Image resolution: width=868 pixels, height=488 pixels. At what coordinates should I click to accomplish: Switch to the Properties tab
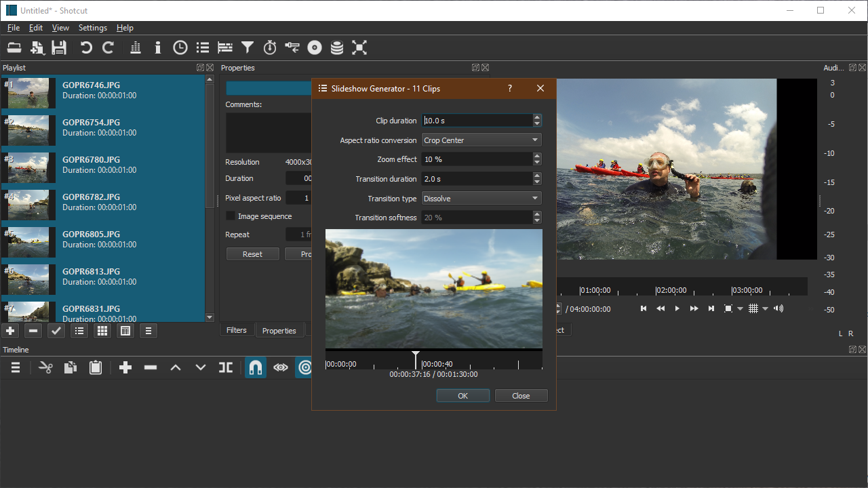point(279,330)
